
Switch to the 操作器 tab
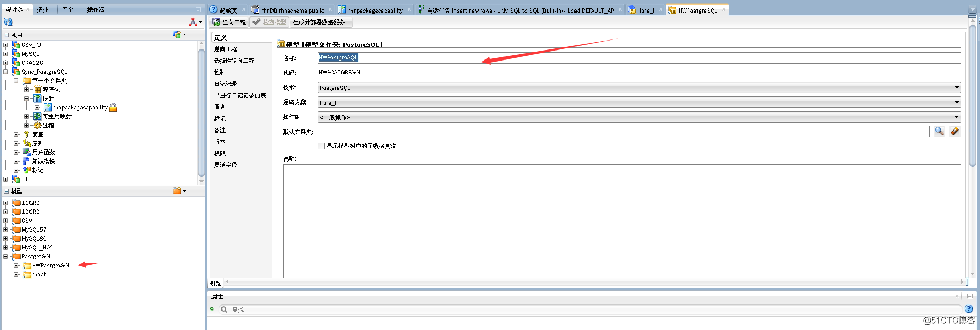tap(96, 9)
